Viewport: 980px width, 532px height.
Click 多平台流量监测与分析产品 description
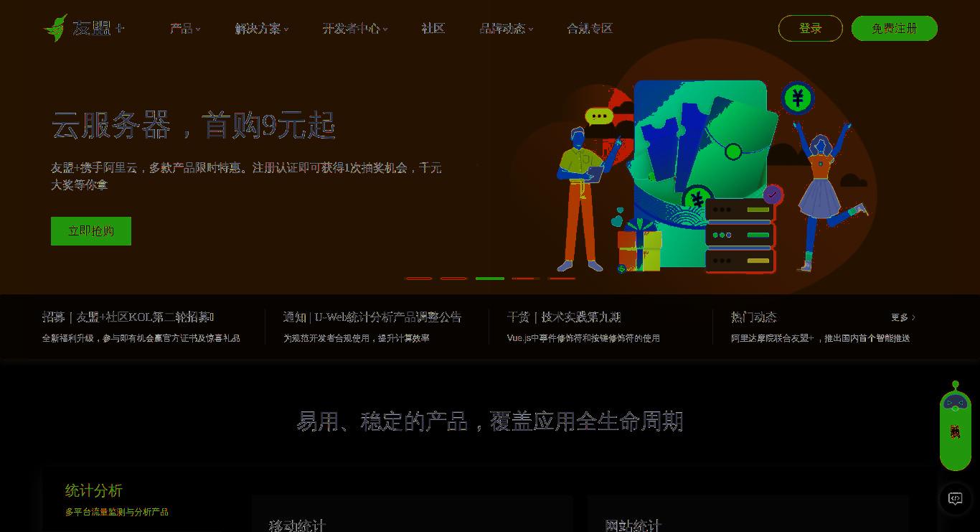(x=117, y=512)
